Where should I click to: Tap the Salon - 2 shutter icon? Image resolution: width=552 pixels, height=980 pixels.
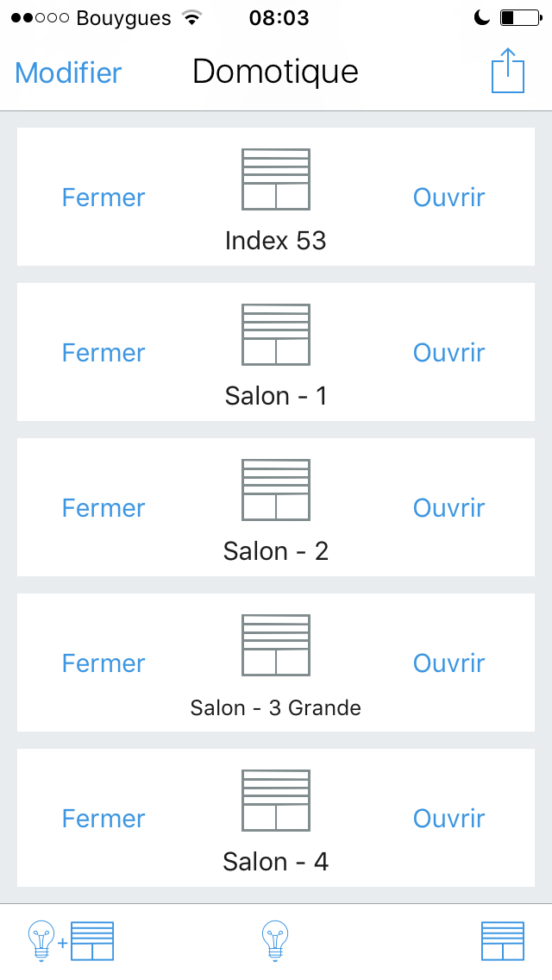(x=276, y=490)
